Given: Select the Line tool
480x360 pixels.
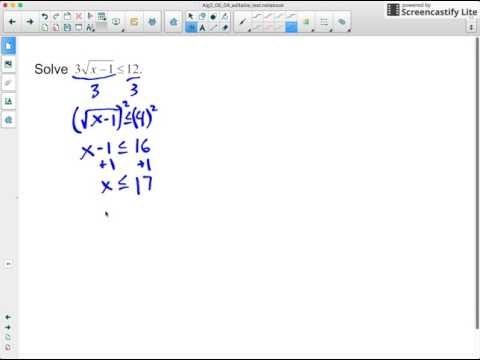Looking at the screenshot, I should [x=213, y=28].
